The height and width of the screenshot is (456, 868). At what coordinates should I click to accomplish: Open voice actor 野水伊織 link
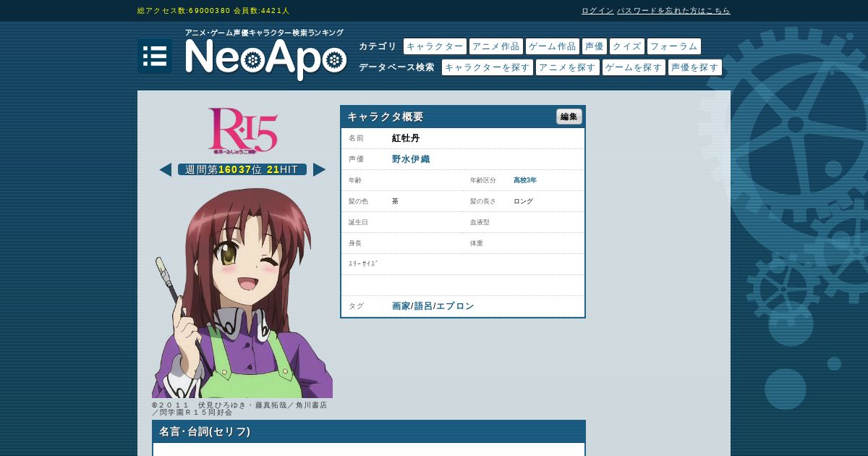coord(411,159)
